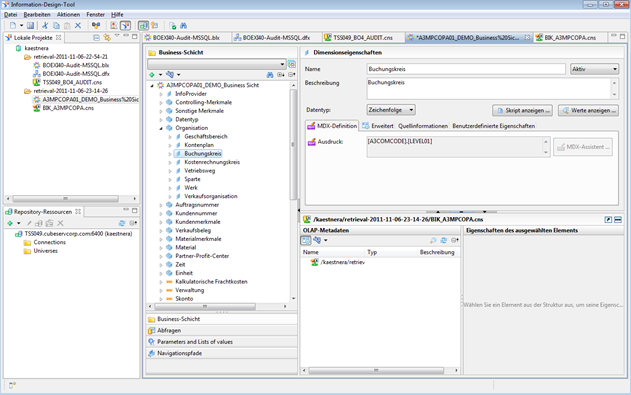The image size is (631, 395).
Task: Click the Save disk icon in toolbar
Action: pos(30,26)
